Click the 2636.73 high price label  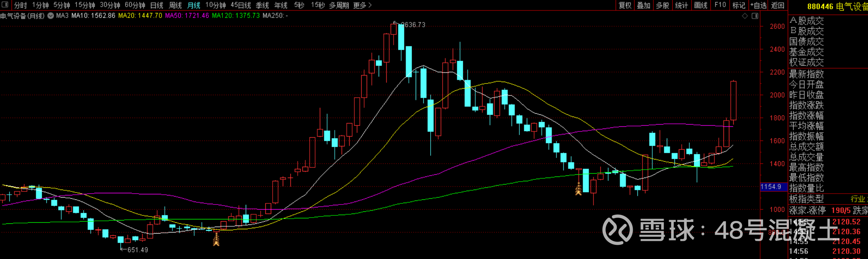(x=413, y=25)
